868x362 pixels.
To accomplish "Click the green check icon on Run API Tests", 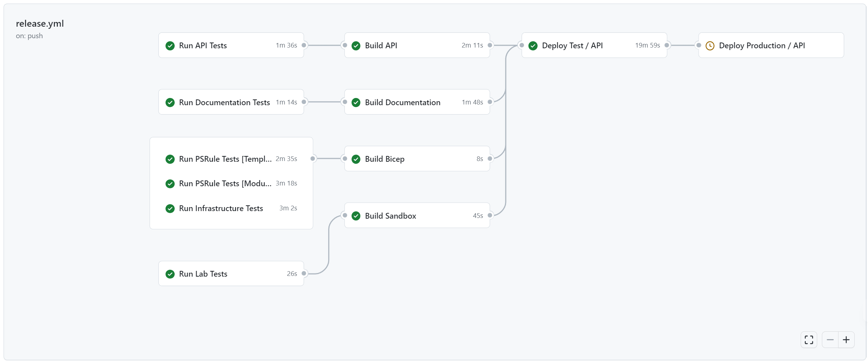I will point(170,45).
